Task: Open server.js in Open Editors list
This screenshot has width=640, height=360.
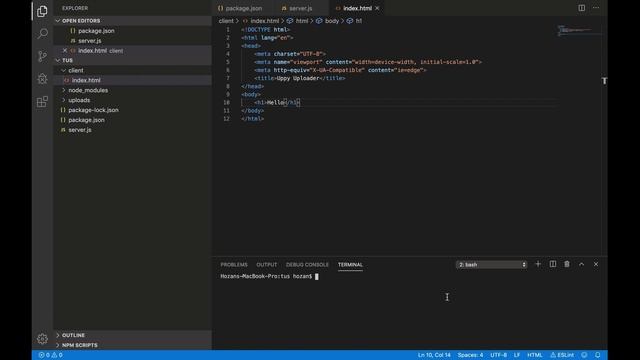Action: [x=132, y=41]
